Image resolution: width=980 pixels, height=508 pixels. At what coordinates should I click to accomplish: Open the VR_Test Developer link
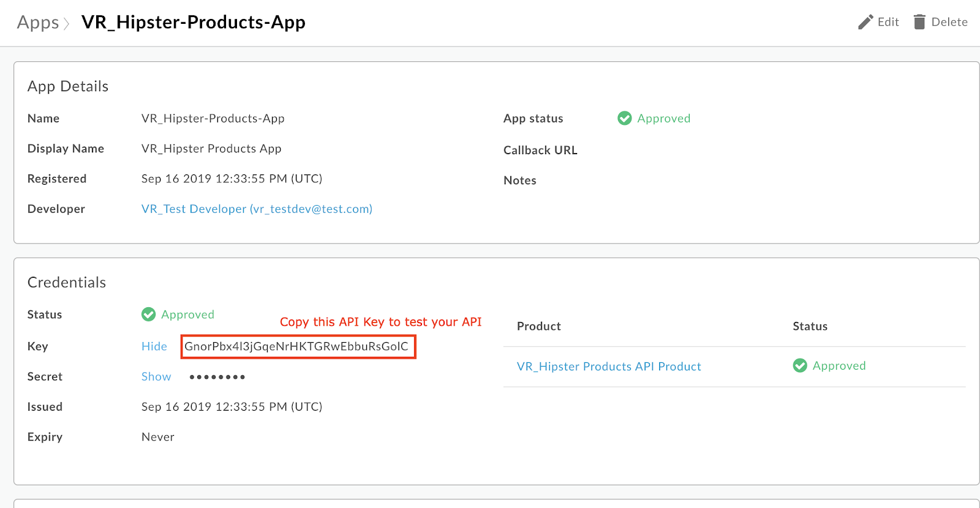click(x=257, y=209)
